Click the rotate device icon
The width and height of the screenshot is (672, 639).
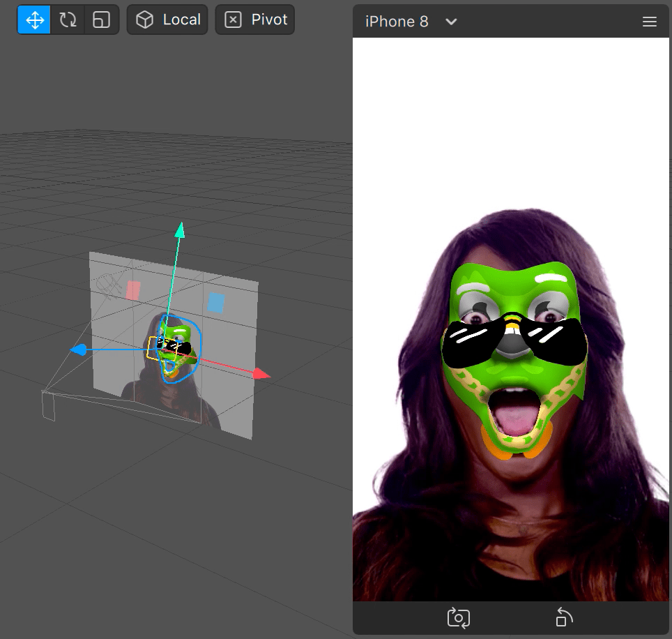(563, 617)
